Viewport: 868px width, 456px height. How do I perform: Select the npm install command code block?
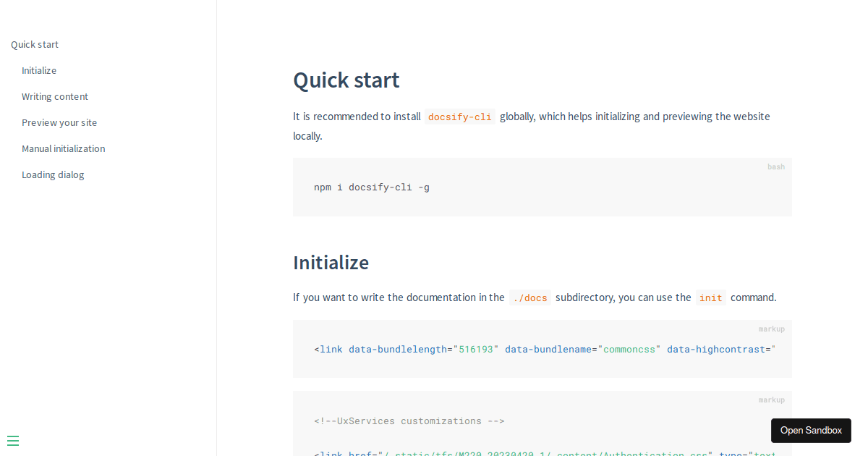[x=371, y=187]
